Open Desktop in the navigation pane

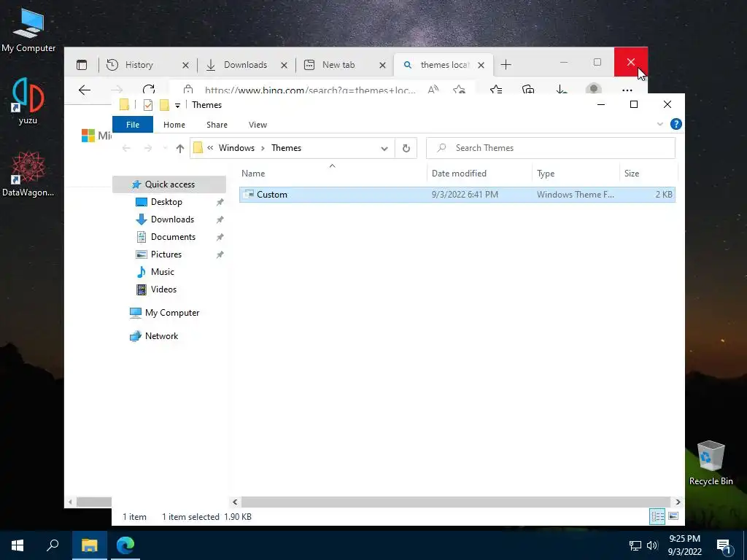(x=166, y=202)
